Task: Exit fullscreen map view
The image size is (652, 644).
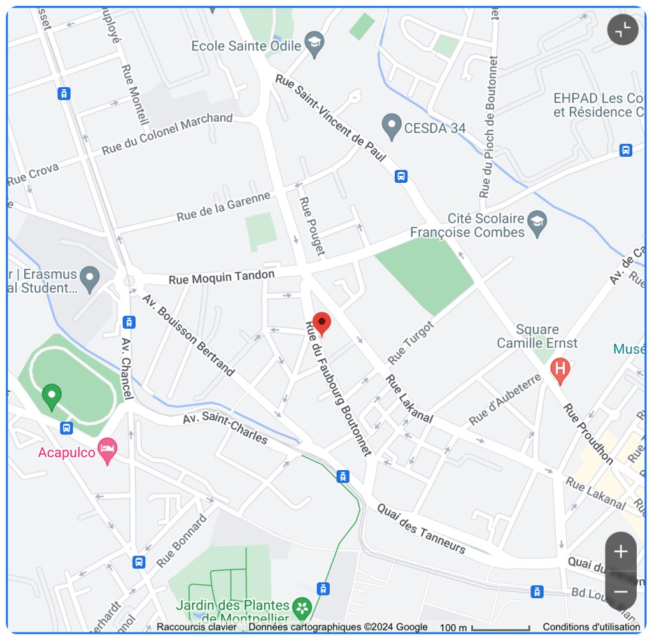Action: pyautogui.click(x=623, y=29)
